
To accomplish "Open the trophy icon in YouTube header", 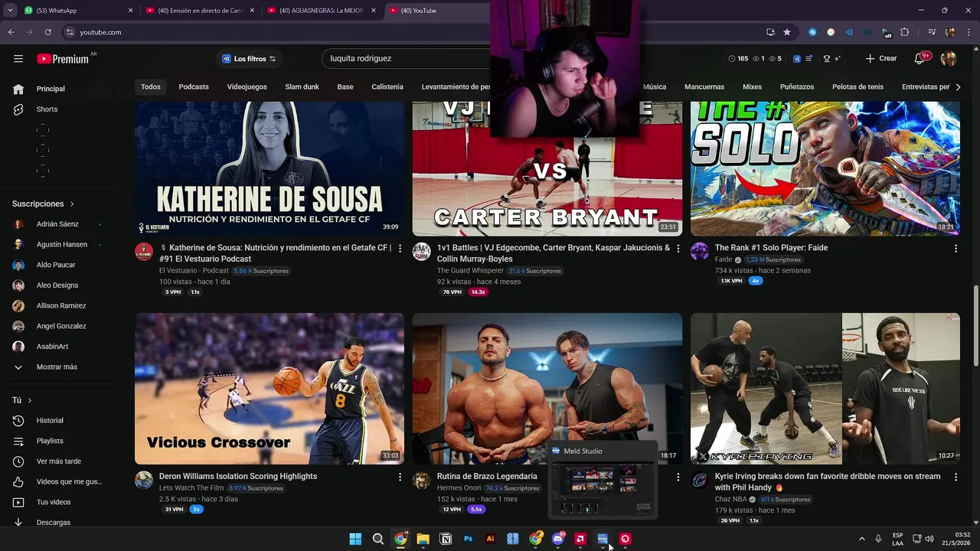I will (x=827, y=59).
